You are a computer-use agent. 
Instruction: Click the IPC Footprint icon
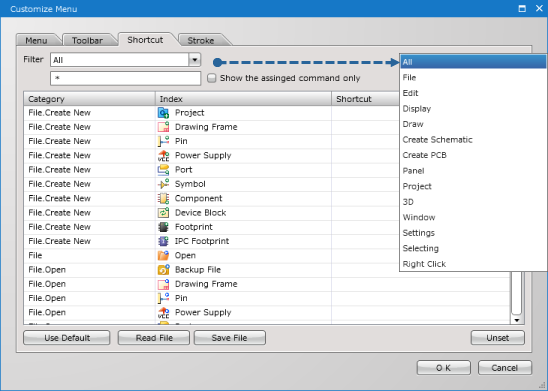click(x=163, y=241)
